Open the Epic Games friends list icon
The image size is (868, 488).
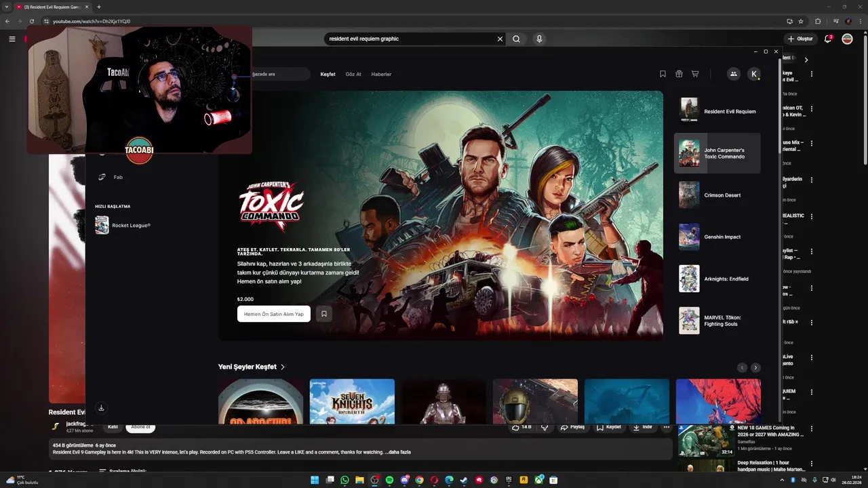pyautogui.click(x=733, y=74)
